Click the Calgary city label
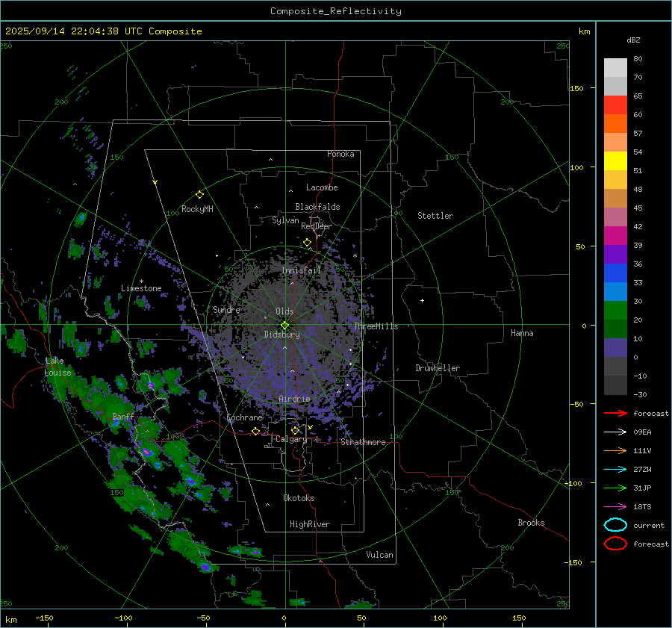672x628 pixels. click(291, 439)
